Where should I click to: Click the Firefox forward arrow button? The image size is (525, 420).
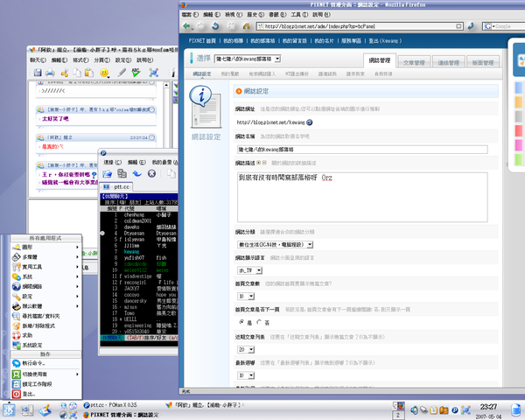(x=200, y=26)
